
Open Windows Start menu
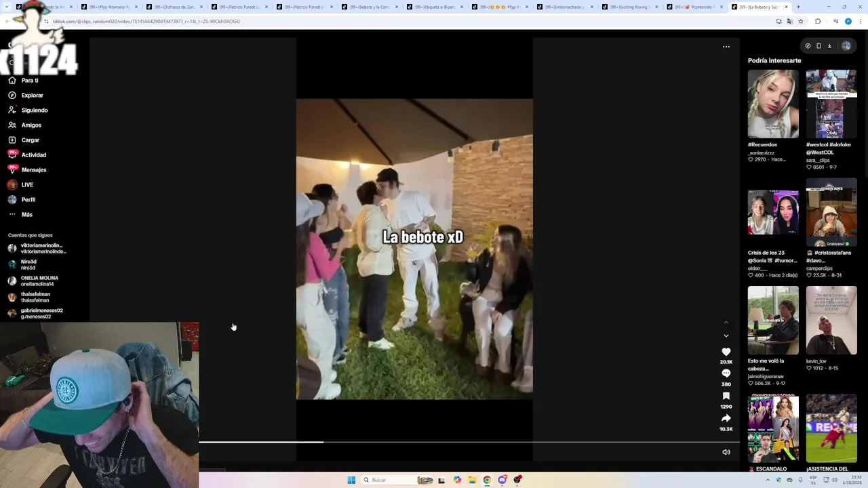tap(351, 480)
